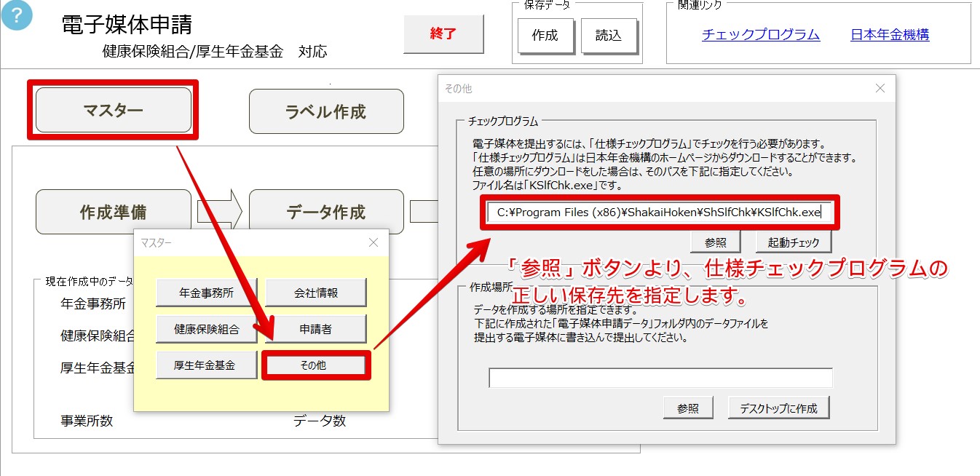This screenshot has height=476, width=980.
Task: Open 会社情報 in the マスター dialog
Action: (316, 293)
